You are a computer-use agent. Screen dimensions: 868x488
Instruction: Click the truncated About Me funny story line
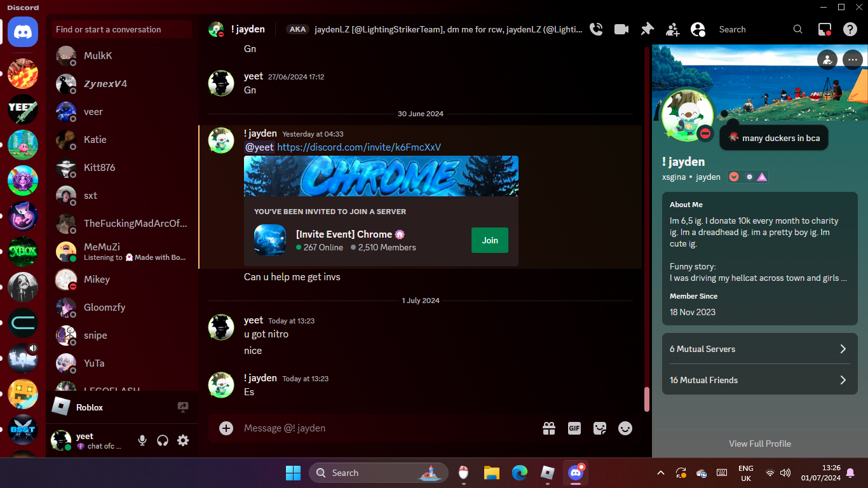759,278
